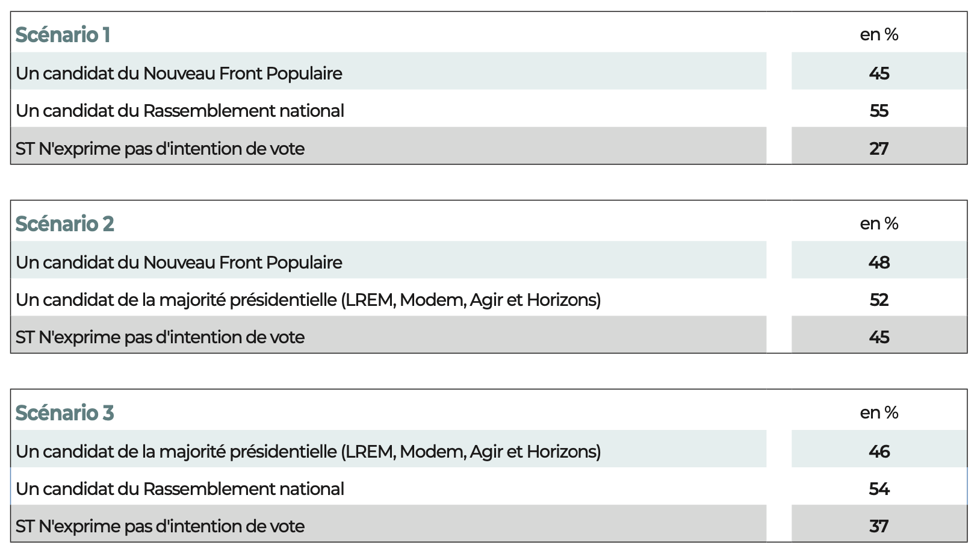Click the value 37 in Scénario 3

[879, 526]
